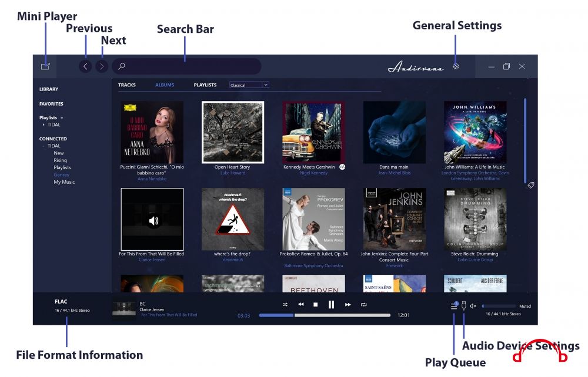Open the where's the drop? album cover
The width and height of the screenshot is (588, 377).
click(233, 219)
